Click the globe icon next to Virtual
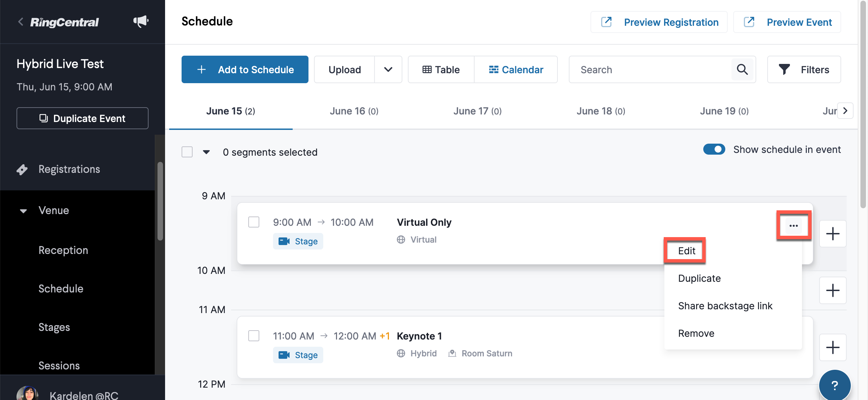This screenshot has width=868, height=400. point(401,240)
